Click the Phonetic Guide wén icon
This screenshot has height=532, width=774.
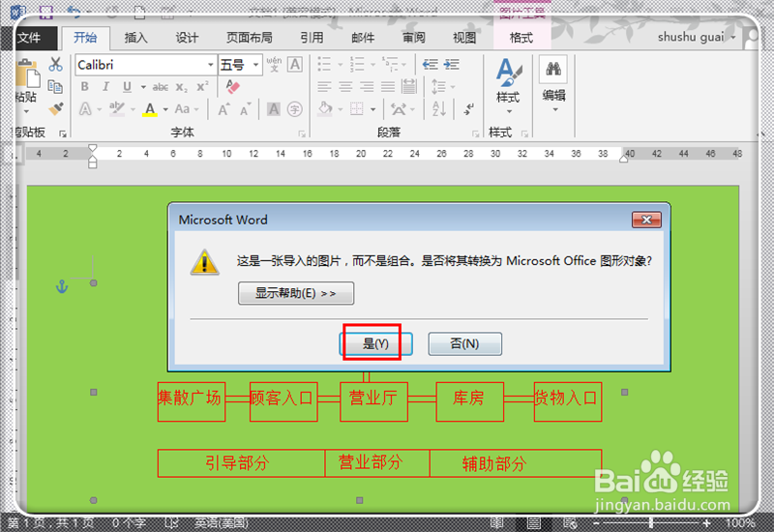[274, 65]
